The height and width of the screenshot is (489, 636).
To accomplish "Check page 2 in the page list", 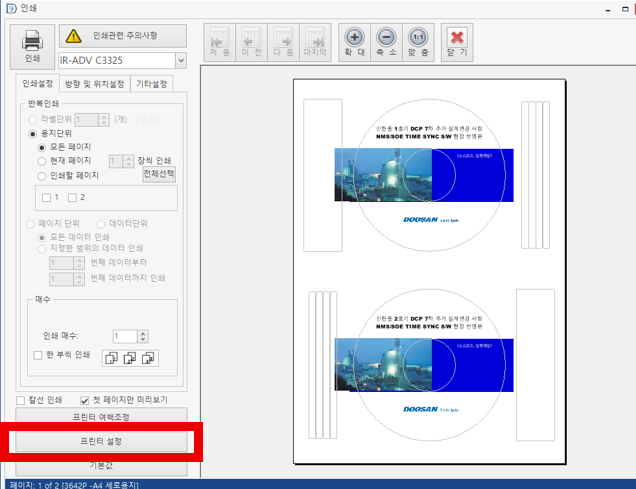I will 71,197.
